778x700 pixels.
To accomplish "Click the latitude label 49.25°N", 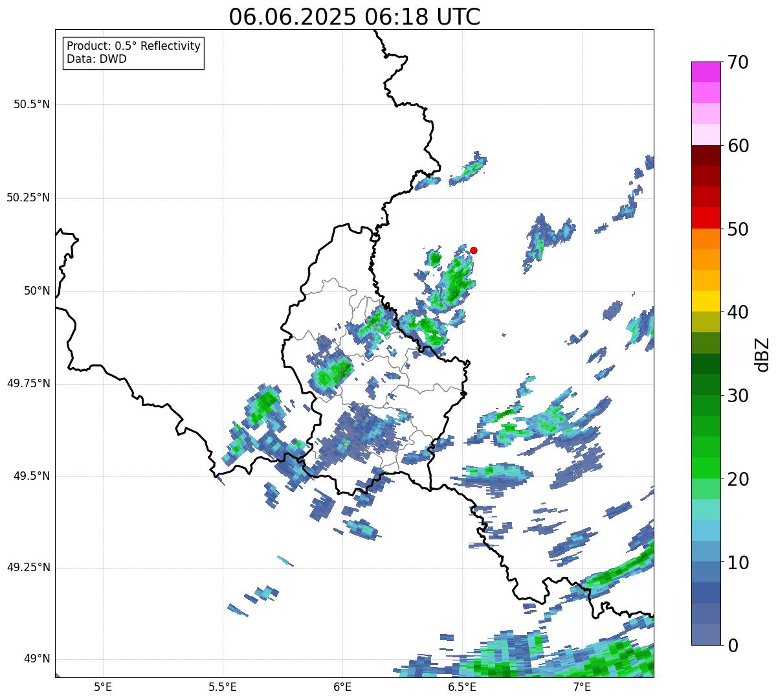I will tap(28, 568).
